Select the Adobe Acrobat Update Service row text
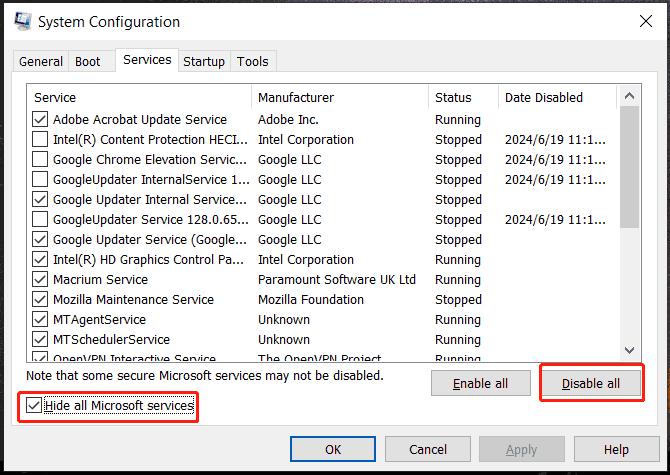Viewport: 670px width, 475px height. (140, 120)
